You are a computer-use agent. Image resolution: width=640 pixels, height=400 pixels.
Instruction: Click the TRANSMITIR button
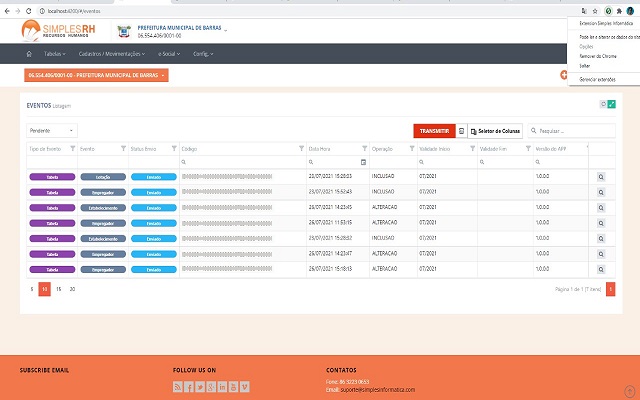[x=434, y=131]
